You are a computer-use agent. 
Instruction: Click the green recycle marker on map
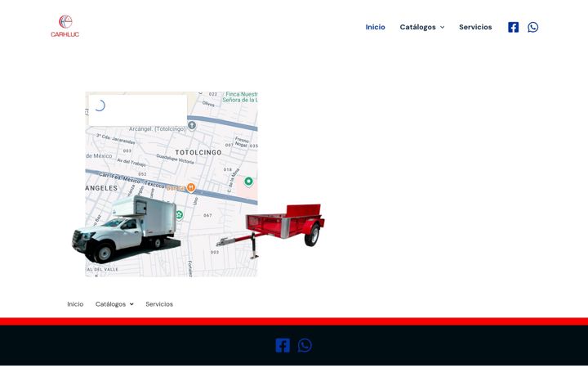pos(179,215)
